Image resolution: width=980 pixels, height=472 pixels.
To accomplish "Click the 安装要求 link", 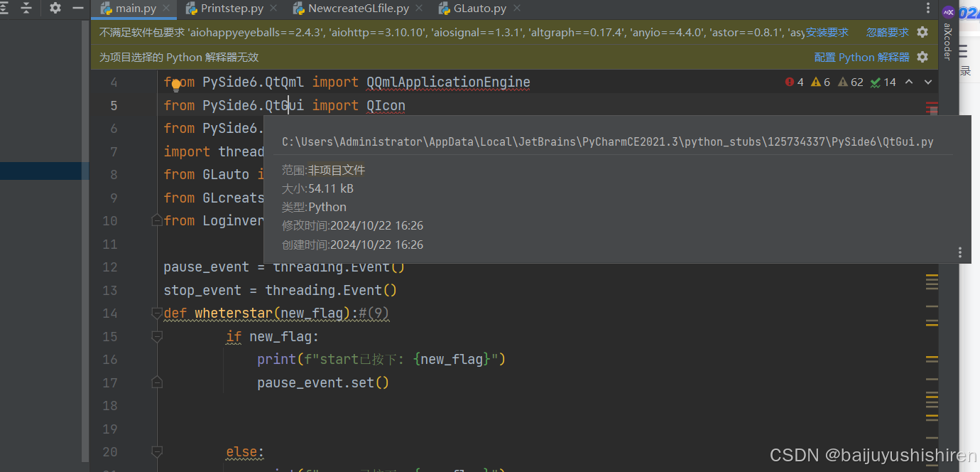I will (x=827, y=32).
